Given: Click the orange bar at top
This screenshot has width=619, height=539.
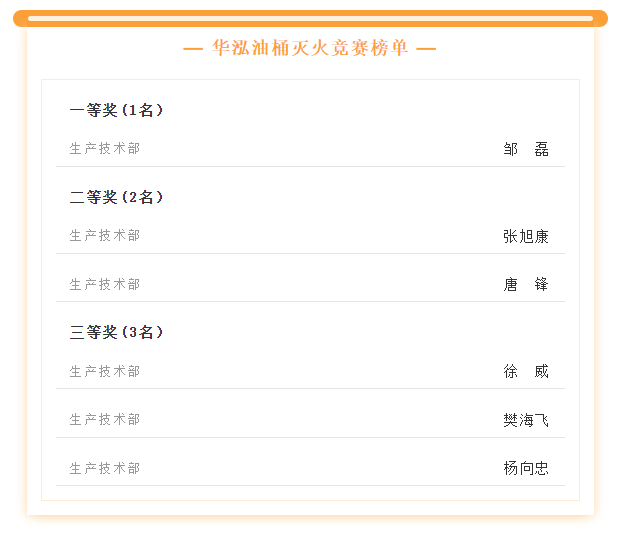Looking at the screenshot, I should [310, 19].
